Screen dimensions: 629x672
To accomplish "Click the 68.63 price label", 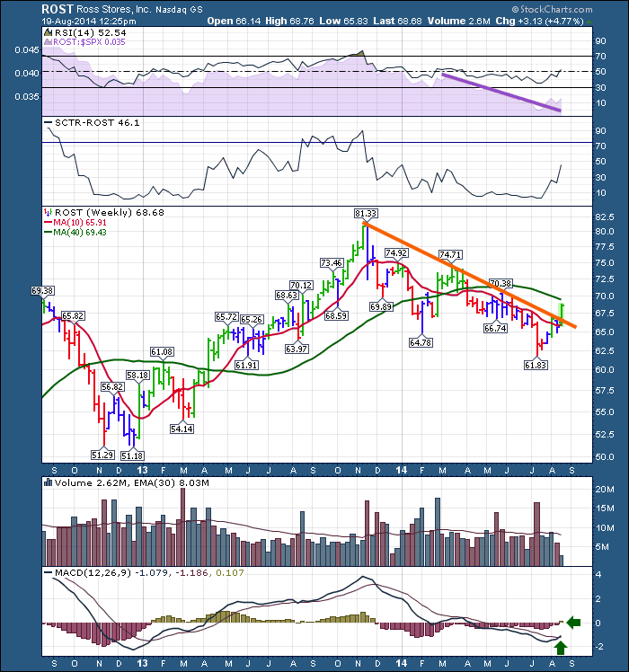I will pos(287,295).
